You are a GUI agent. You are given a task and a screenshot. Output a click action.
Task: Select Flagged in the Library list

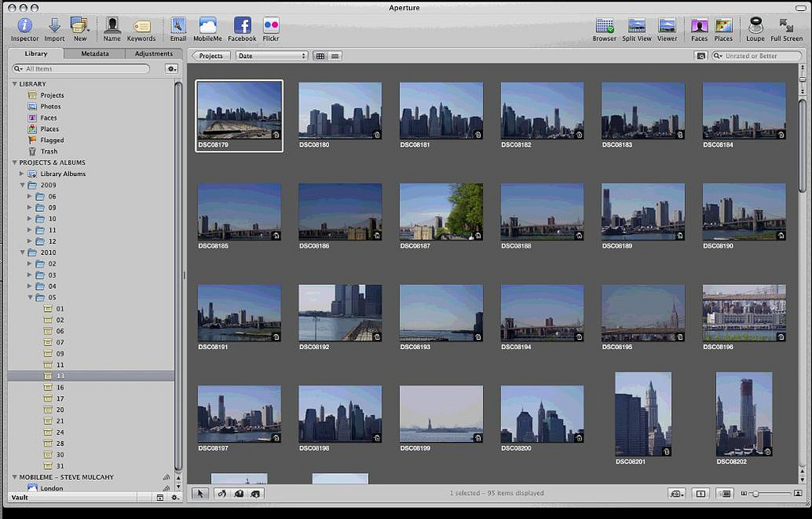[x=52, y=140]
